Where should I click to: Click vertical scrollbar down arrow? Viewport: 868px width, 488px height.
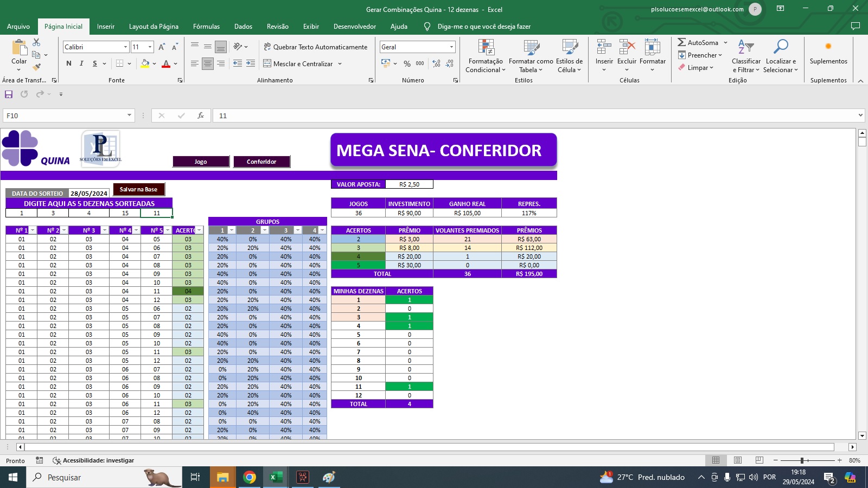pos(862,435)
